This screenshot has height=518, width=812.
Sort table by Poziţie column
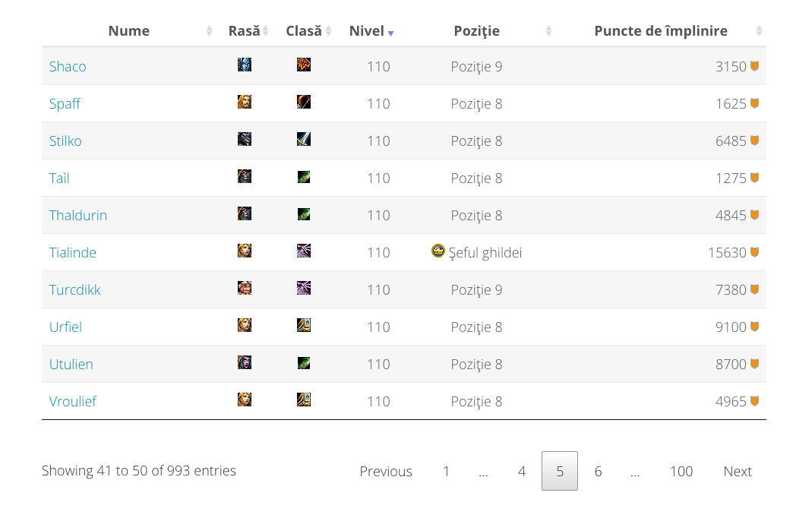pyautogui.click(x=477, y=31)
